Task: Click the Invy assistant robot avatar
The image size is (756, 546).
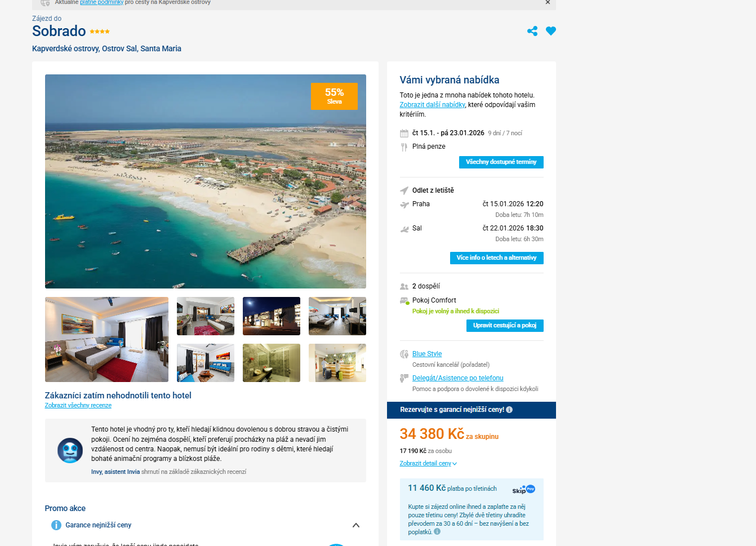Action: coord(70,450)
